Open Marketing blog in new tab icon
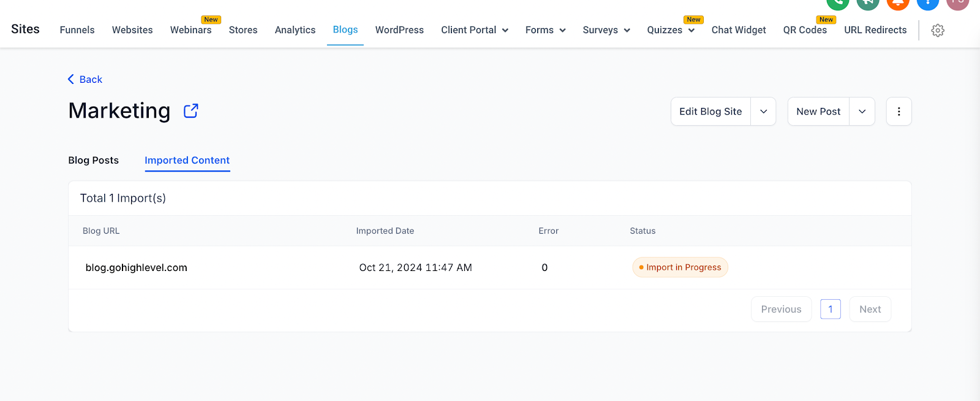The width and height of the screenshot is (980, 401). (191, 111)
